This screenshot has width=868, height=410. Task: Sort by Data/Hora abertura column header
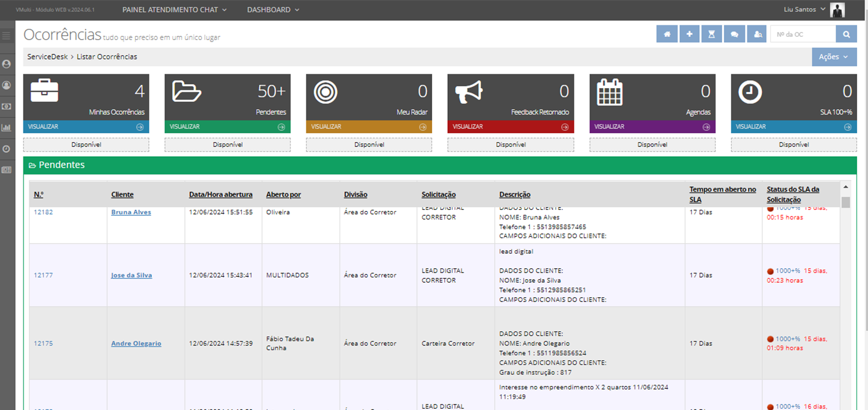220,195
